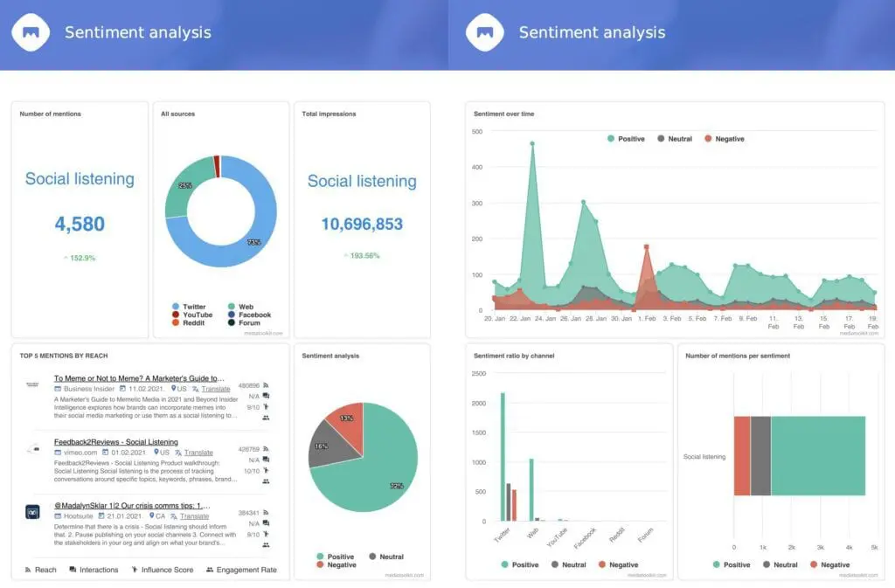Click the Influence Score icon
The width and height of the screenshot is (895, 588).
(135, 569)
